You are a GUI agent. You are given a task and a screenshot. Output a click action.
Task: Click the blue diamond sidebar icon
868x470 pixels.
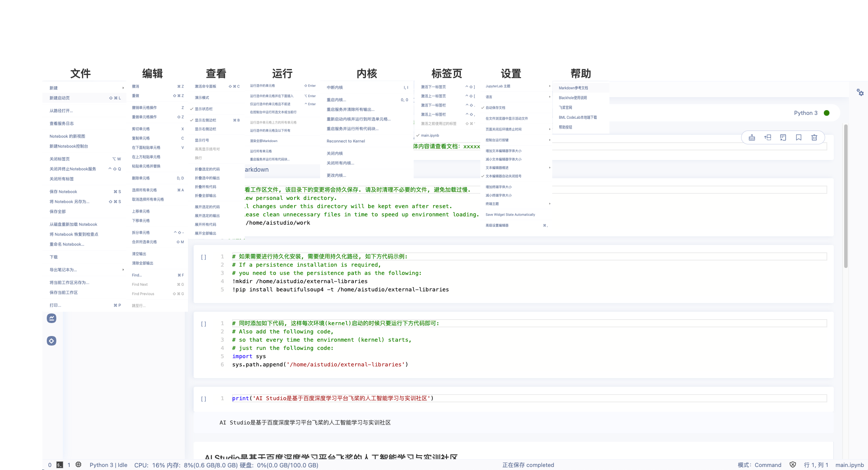pos(52,341)
